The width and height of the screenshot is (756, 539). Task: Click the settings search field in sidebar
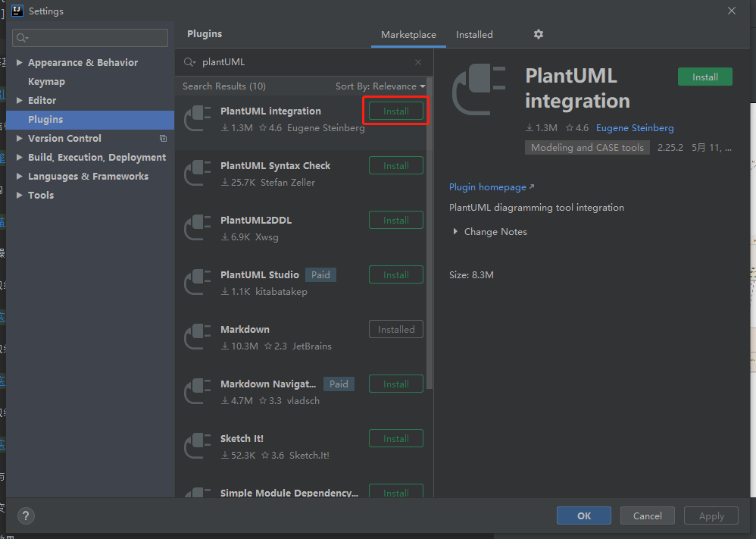click(91, 38)
